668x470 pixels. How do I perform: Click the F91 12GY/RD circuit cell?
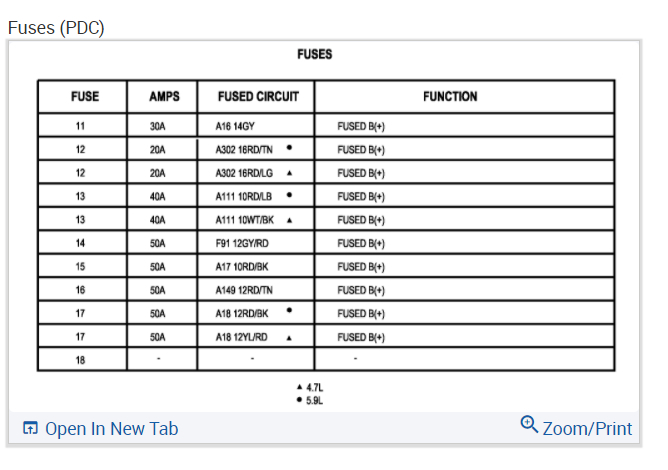click(x=242, y=243)
